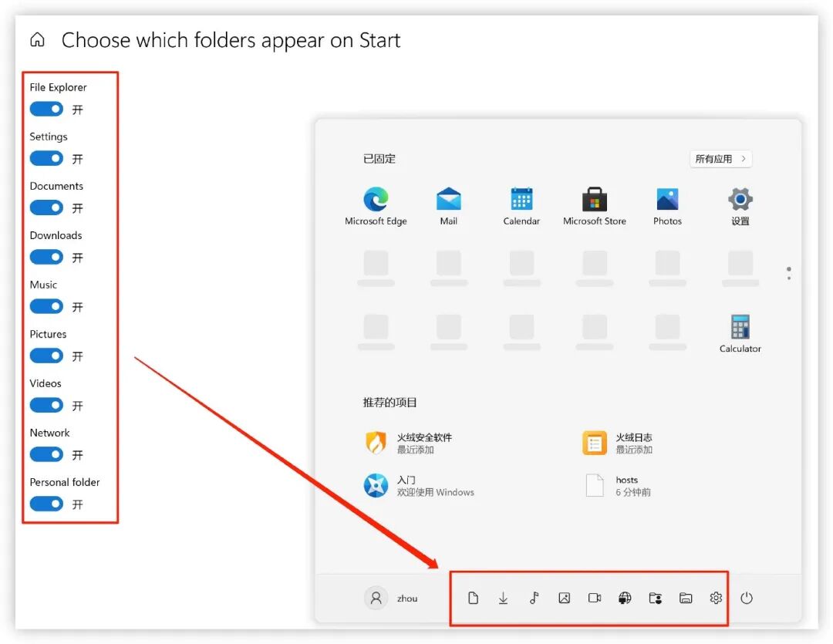Click the Home icon beside the page title
This screenshot has width=833, height=644.
click(x=37, y=40)
